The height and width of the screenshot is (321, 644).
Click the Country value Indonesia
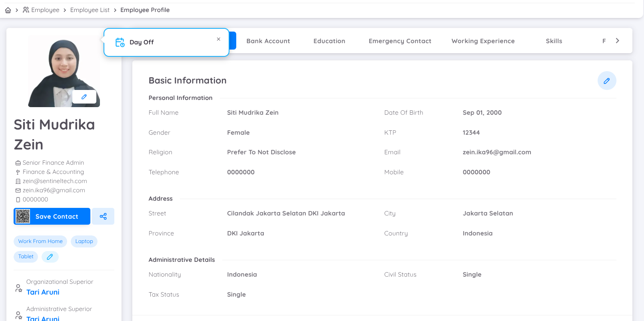(x=478, y=233)
